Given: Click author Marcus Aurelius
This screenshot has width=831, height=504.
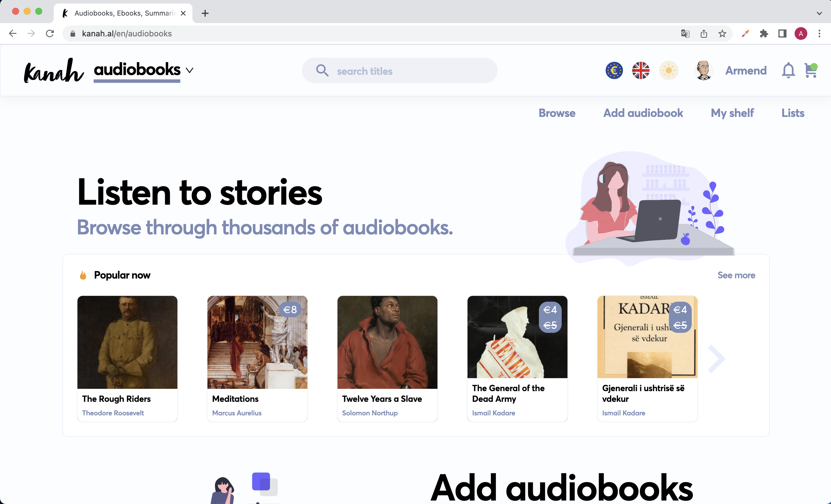Looking at the screenshot, I should pos(237,413).
